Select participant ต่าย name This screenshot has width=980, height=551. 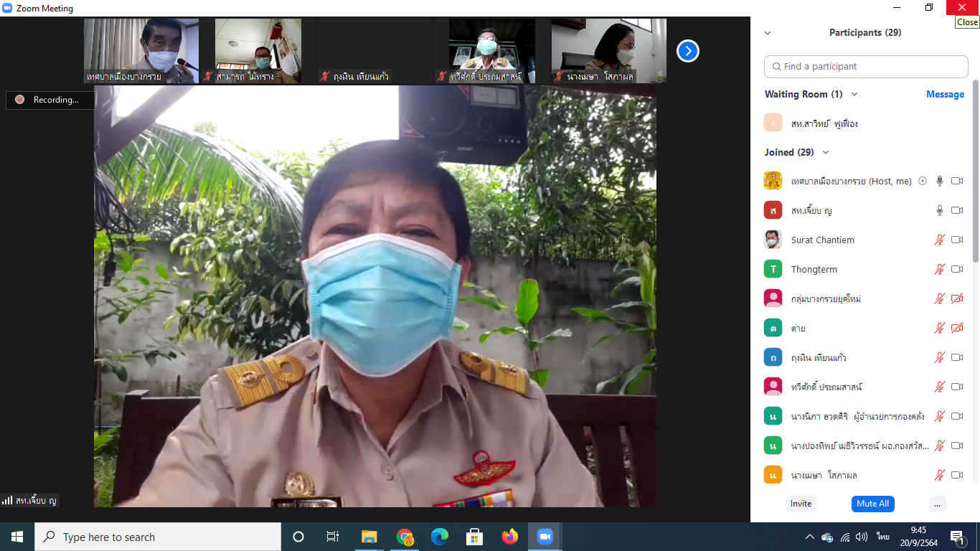click(798, 329)
